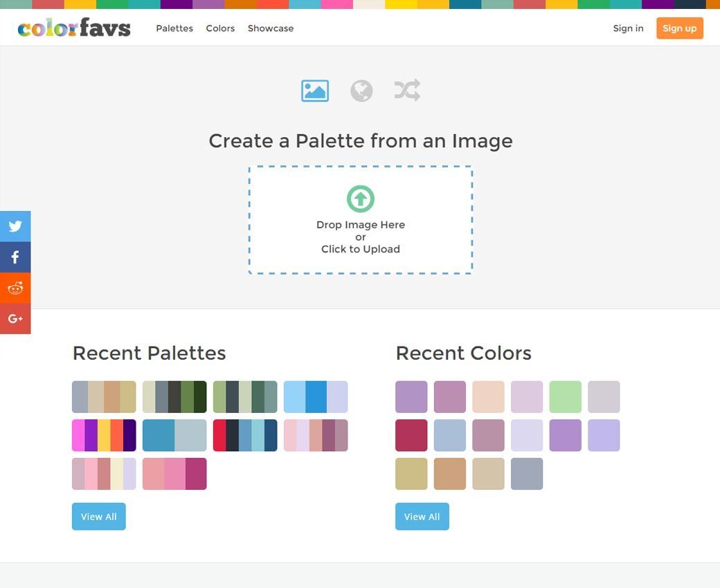Screen dimensions: 720x588
Task: Select the globe website palette icon
Action: [361, 91]
